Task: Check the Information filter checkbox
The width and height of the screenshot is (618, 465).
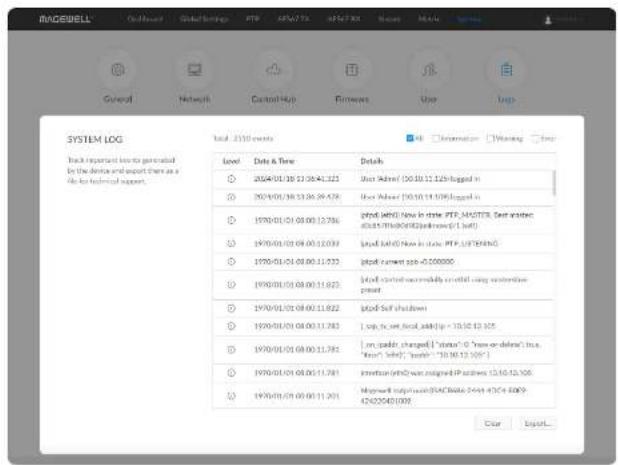Action: coord(436,138)
